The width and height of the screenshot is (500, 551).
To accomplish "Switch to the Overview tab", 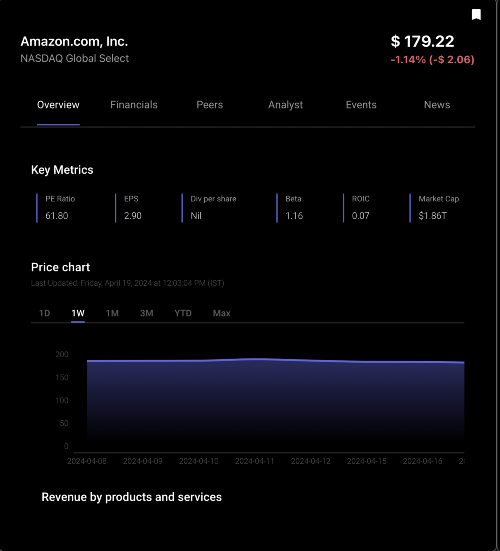I will pyautogui.click(x=58, y=105).
